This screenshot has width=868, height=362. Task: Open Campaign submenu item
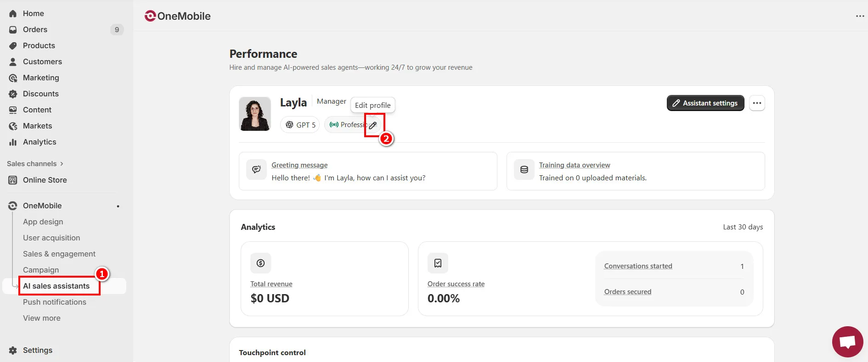pos(41,270)
